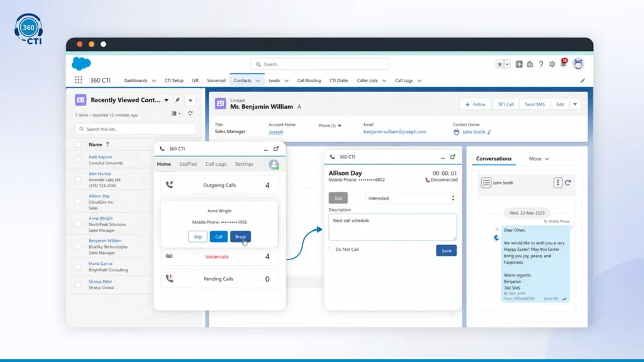
Task: Open the CTI Setup navigation tab
Action: 174,80
